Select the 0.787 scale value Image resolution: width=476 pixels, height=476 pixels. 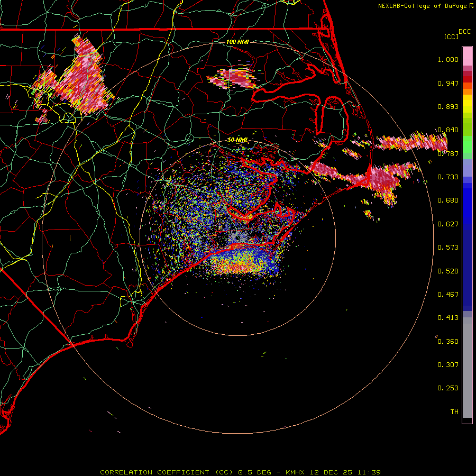[448, 153]
